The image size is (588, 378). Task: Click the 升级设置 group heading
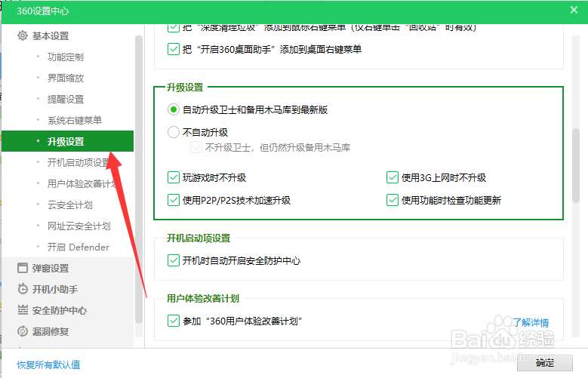click(185, 88)
